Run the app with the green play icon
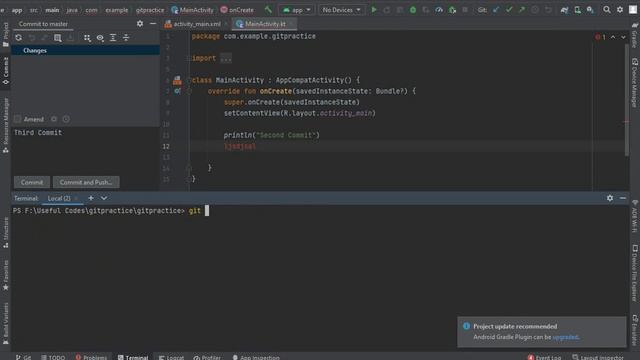This screenshot has width=640, height=360. pyautogui.click(x=373, y=9)
